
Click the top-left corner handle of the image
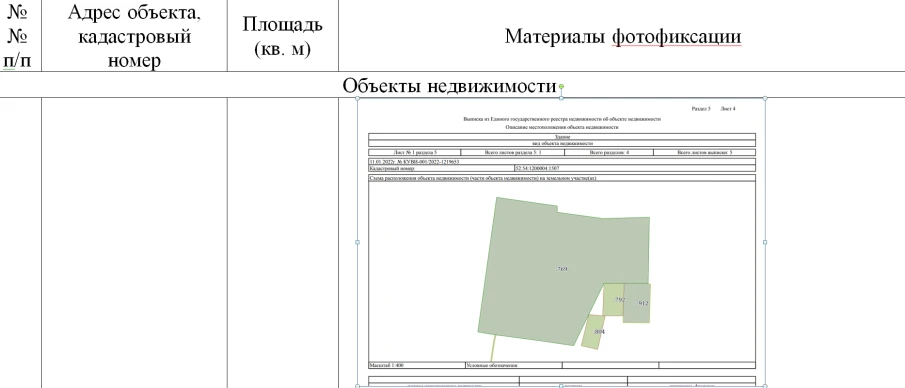[x=357, y=98]
